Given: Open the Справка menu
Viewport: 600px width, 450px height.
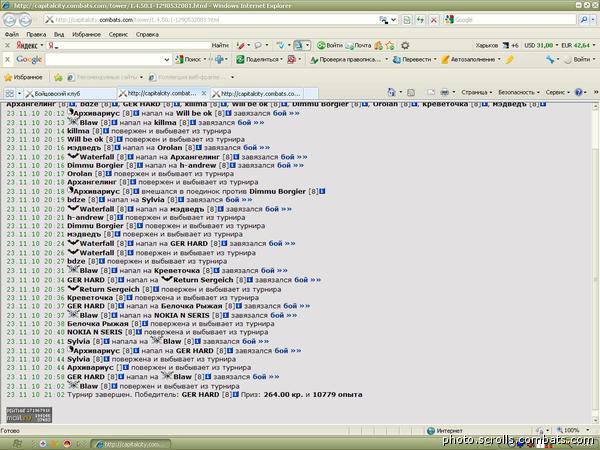Looking at the screenshot, I should [x=147, y=34].
